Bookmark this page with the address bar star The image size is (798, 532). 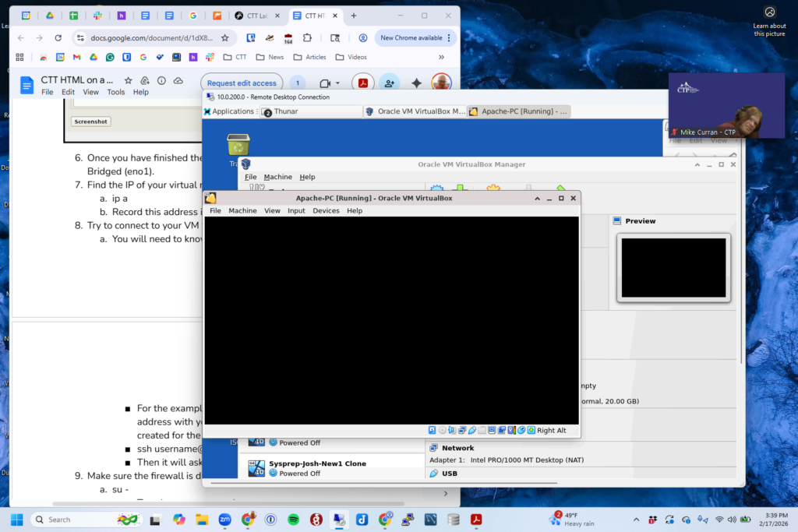point(224,37)
